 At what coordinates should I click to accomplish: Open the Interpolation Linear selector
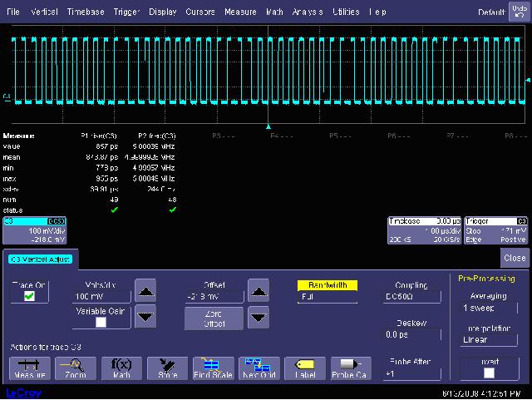point(489,340)
